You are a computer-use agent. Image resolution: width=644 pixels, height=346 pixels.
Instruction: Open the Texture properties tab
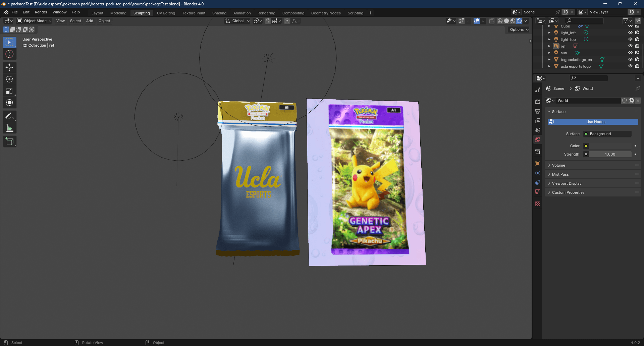tap(538, 204)
